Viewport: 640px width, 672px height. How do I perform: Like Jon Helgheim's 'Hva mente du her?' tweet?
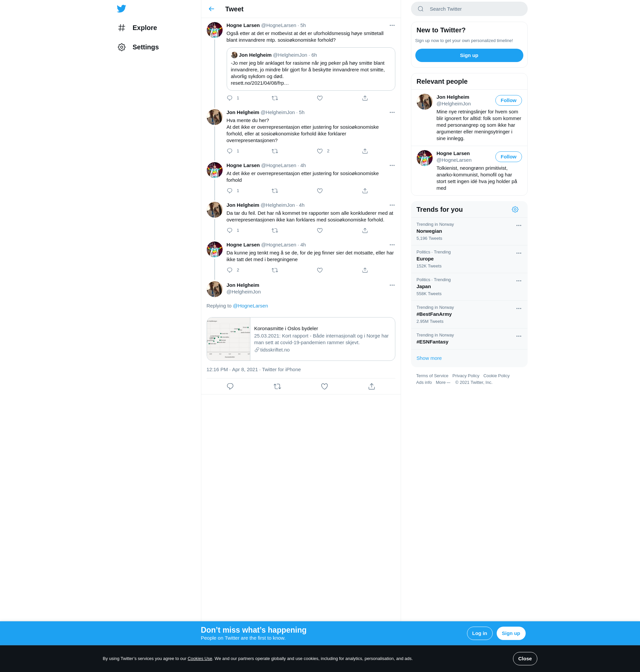(x=320, y=151)
